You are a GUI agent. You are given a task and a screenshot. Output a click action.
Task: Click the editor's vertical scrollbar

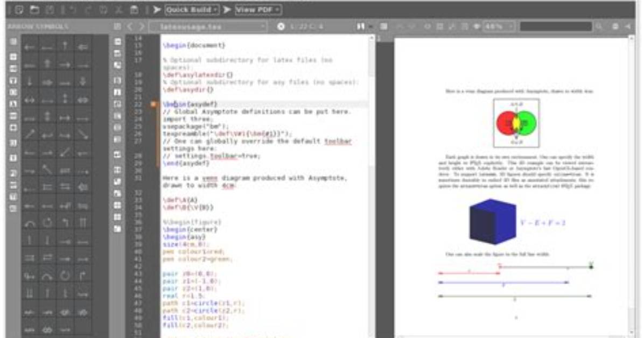(372, 187)
